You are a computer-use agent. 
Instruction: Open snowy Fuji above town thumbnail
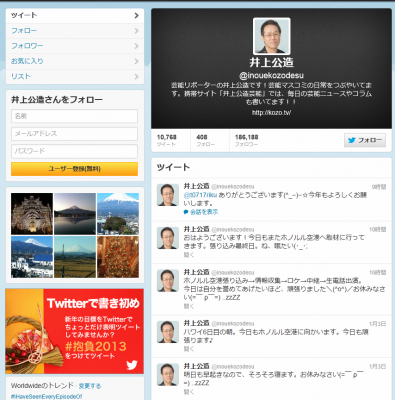click(118, 214)
